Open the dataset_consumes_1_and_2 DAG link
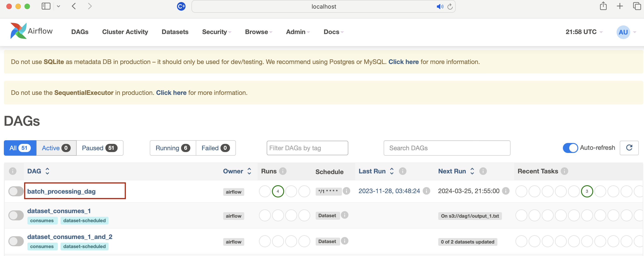Screen dimensions: 644x256 point(70,237)
